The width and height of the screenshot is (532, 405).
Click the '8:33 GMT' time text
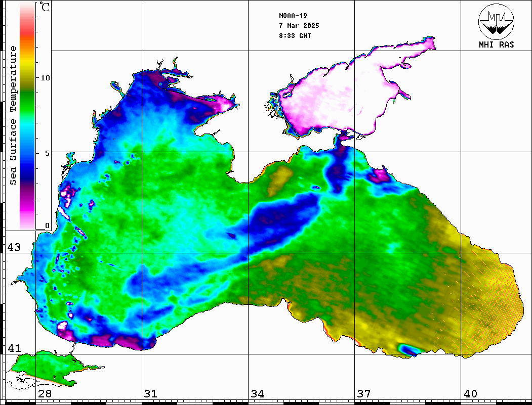pyautogui.click(x=295, y=35)
